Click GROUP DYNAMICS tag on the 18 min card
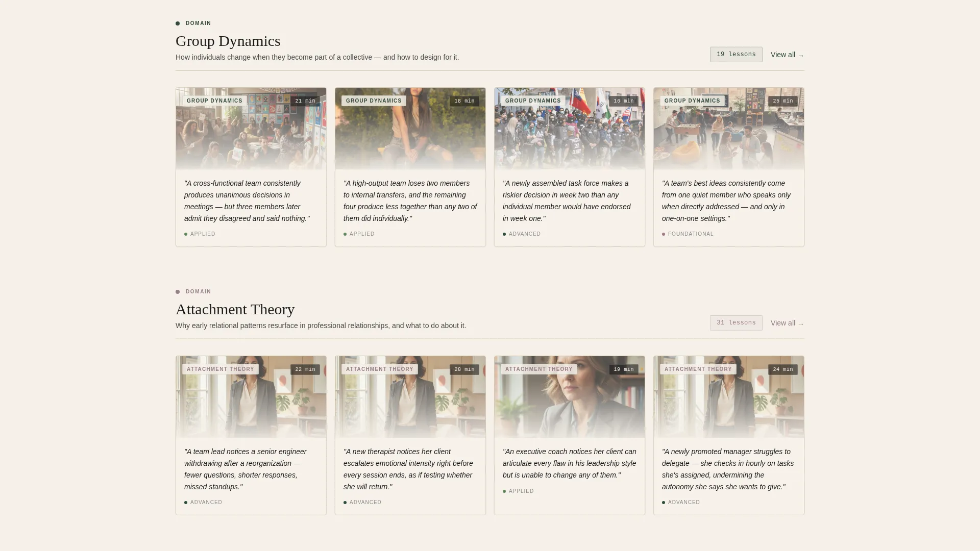 click(x=374, y=101)
